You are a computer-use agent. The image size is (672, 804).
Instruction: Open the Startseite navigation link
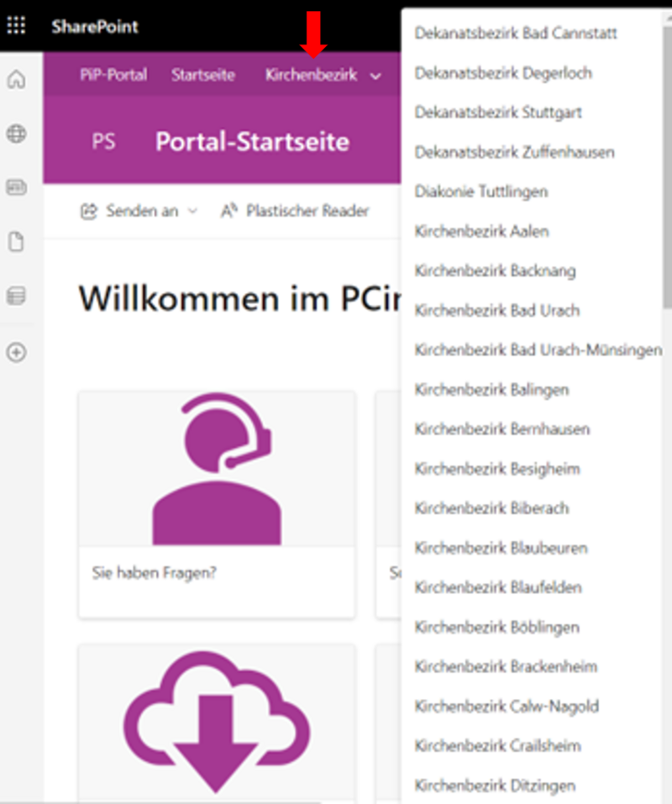(x=203, y=75)
